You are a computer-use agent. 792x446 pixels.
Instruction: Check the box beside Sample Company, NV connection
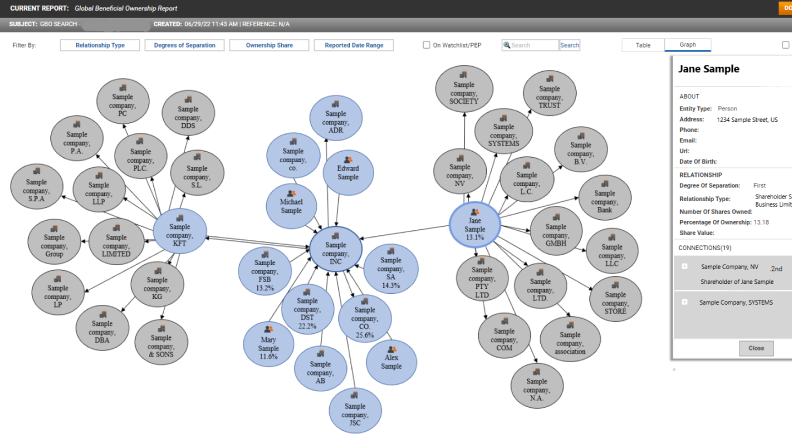(684, 267)
